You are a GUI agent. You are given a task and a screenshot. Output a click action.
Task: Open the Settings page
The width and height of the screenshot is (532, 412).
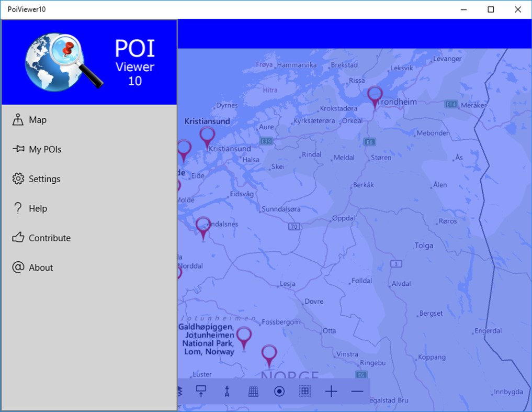pyautogui.click(x=44, y=179)
